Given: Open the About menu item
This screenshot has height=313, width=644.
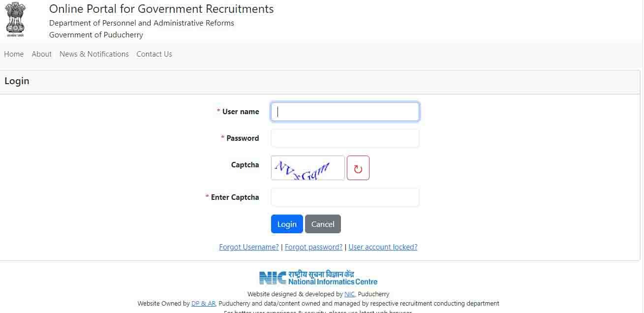Looking at the screenshot, I should click(42, 54).
